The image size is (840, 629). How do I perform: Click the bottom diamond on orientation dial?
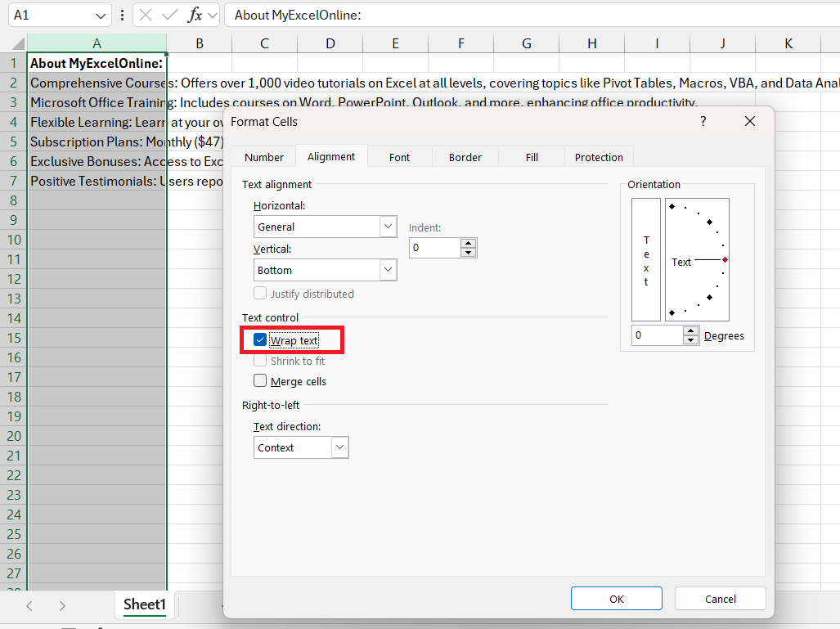coord(672,313)
